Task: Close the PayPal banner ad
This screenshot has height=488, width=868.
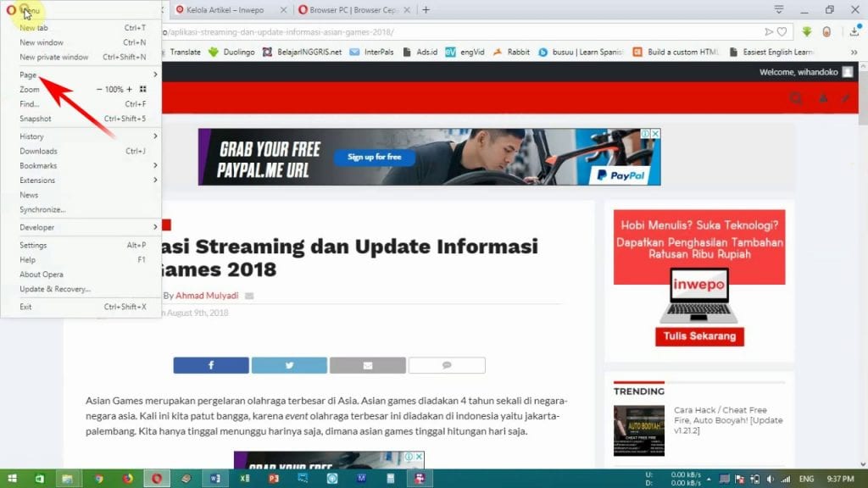Action: [x=655, y=133]
